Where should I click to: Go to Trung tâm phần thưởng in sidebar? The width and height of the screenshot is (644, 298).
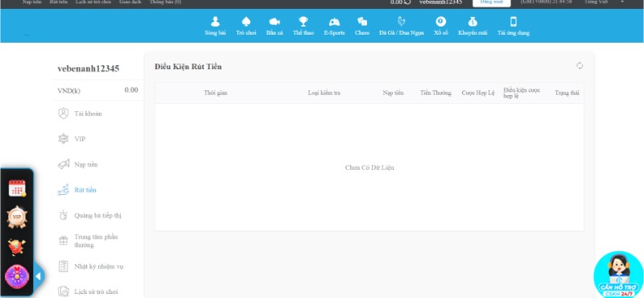point(96,241)
